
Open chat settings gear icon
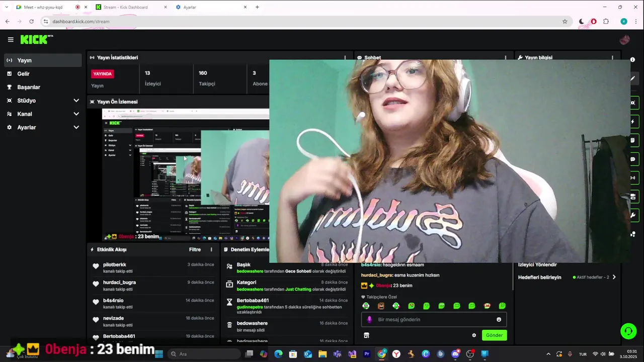click(474, 335)
